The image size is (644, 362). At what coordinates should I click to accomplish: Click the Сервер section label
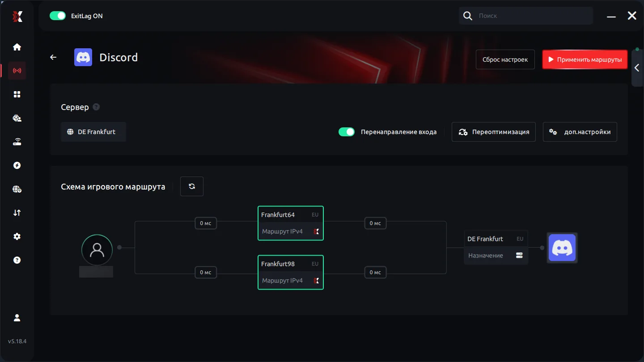click(x=75, y=107)
